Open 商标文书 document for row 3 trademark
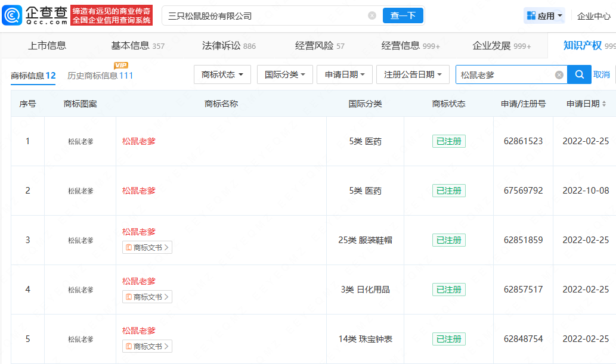The height and width of the screenshot is (364, 616). point(147,247)
